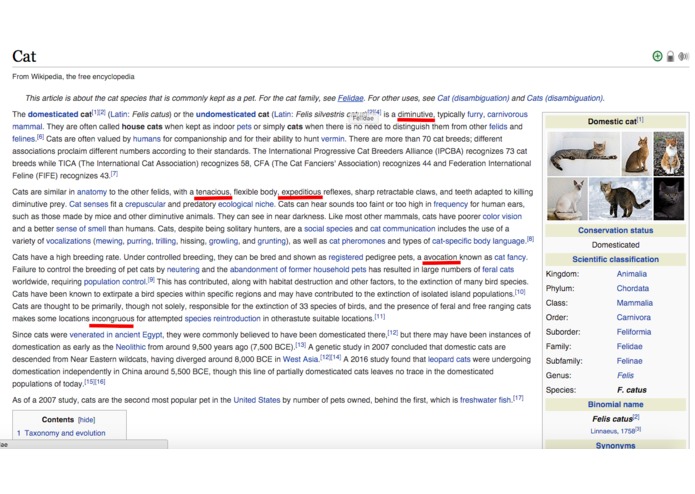The width and height of the screenshot is (695, 494).
Task: Click the padlock page-protection icon
Action: click(671, 56)
